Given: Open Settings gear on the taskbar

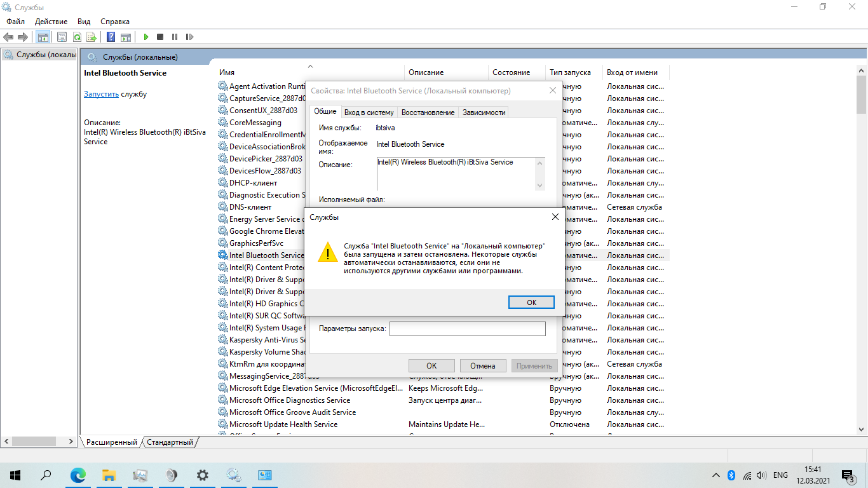Looking at the screenshot, I should pos(202,475).
